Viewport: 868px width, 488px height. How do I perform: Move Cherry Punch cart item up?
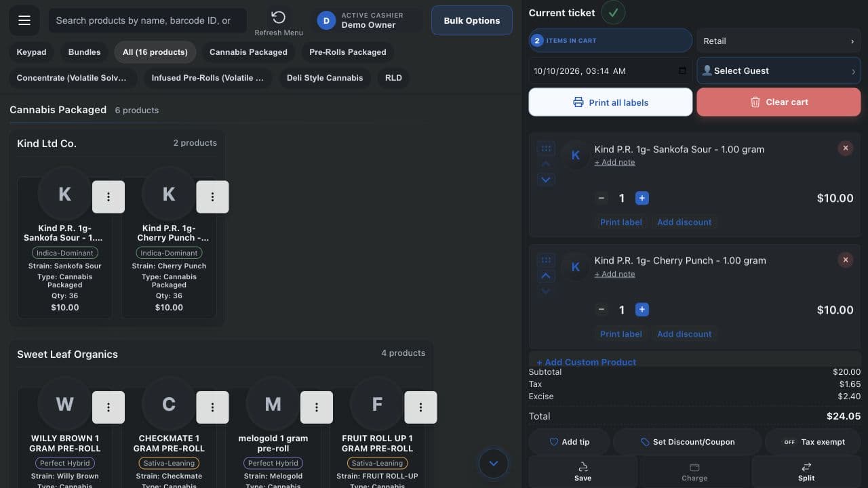pos(546,276)
